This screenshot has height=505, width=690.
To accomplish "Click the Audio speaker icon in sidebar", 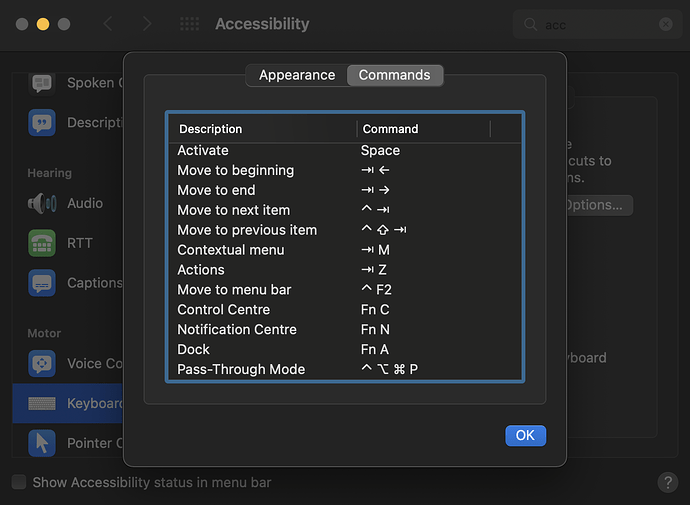I will tap(42, 204).
